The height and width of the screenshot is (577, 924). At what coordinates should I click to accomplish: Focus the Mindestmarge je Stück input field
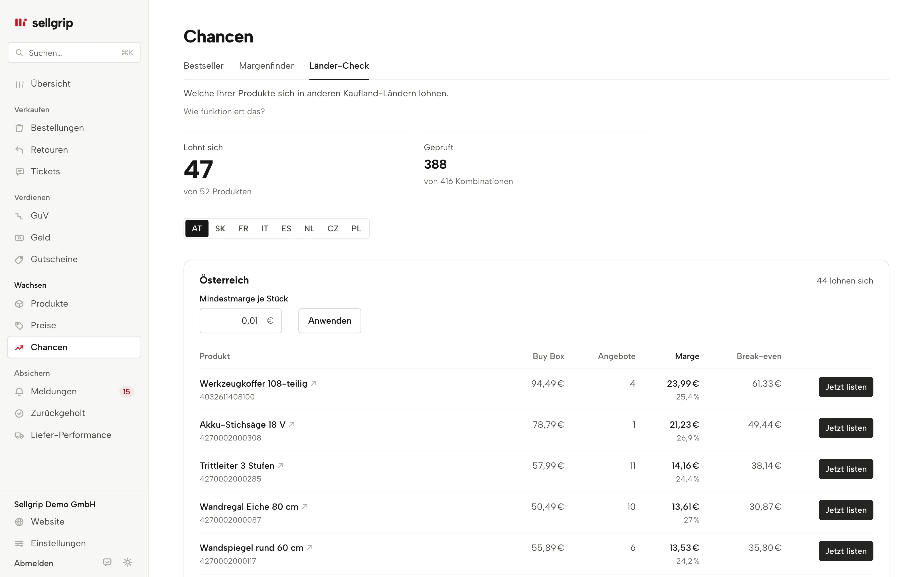pos(240,321)
